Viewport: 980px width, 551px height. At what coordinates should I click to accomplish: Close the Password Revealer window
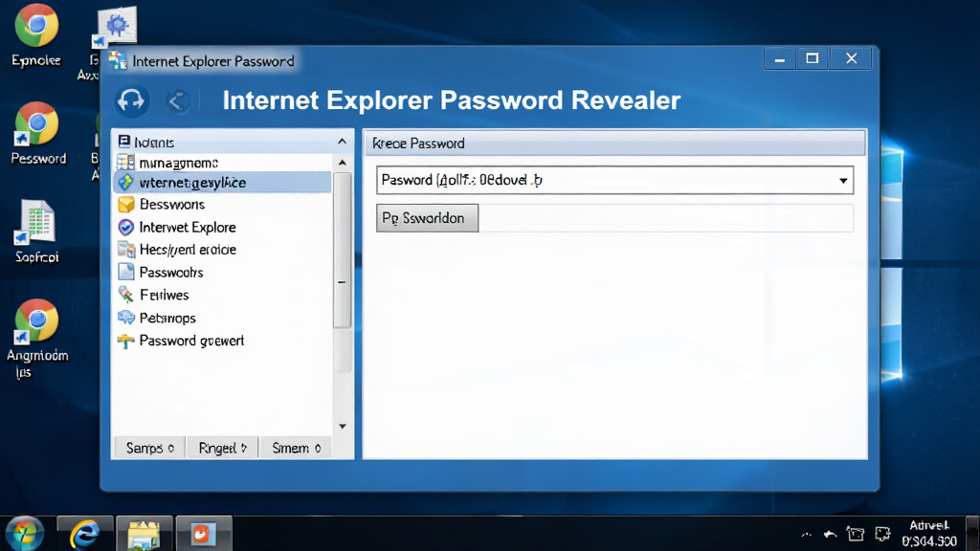coord(851,58)
